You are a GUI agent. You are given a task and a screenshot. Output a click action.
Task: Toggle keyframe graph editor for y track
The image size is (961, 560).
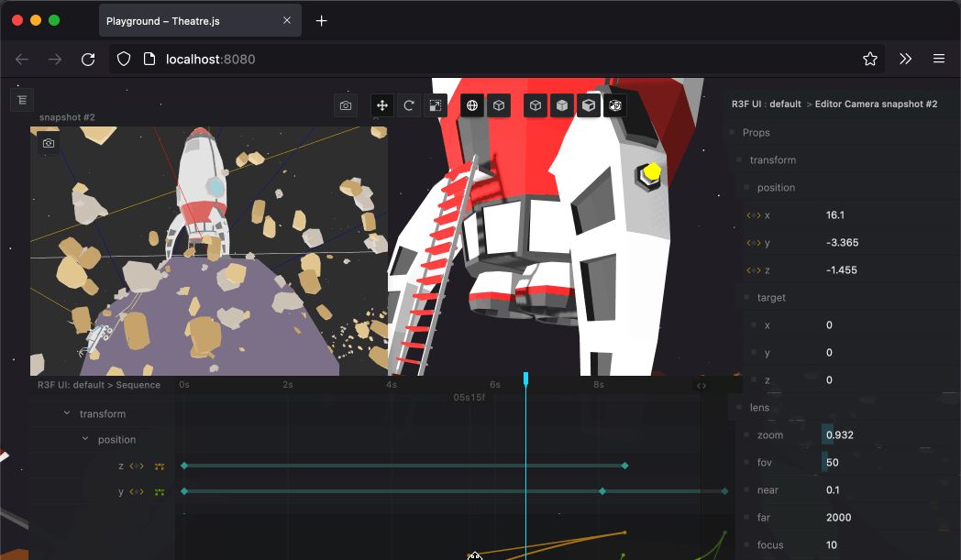point(160,492)
